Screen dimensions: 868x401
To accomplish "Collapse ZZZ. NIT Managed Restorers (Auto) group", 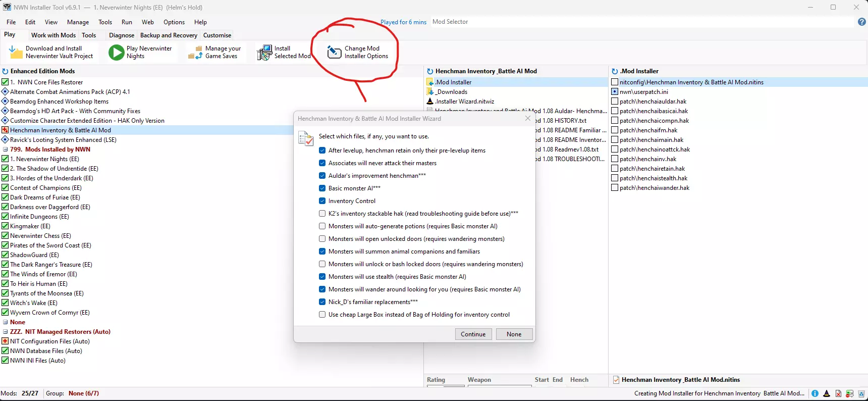I will pyautogui.click(x=5, y=332).
